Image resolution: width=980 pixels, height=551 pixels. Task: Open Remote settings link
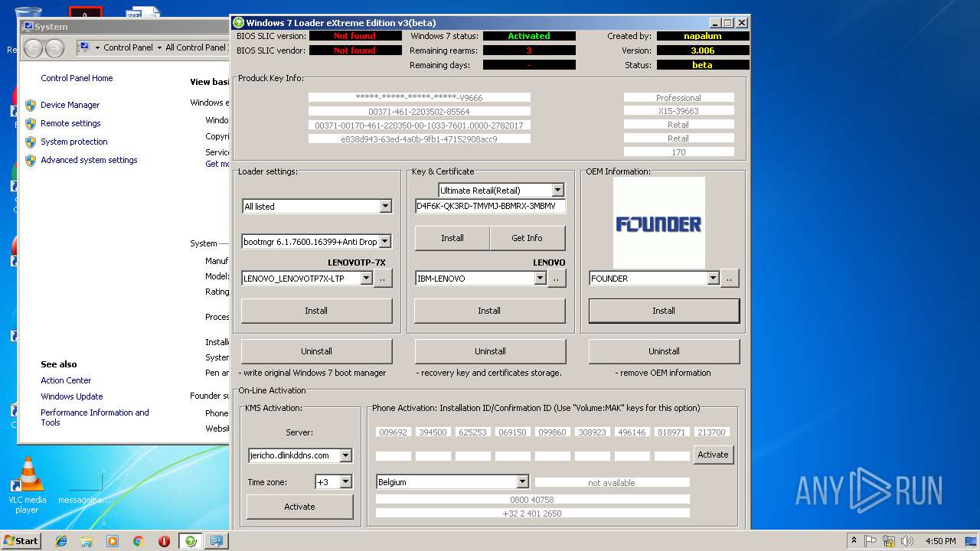[x=70, y=123]
